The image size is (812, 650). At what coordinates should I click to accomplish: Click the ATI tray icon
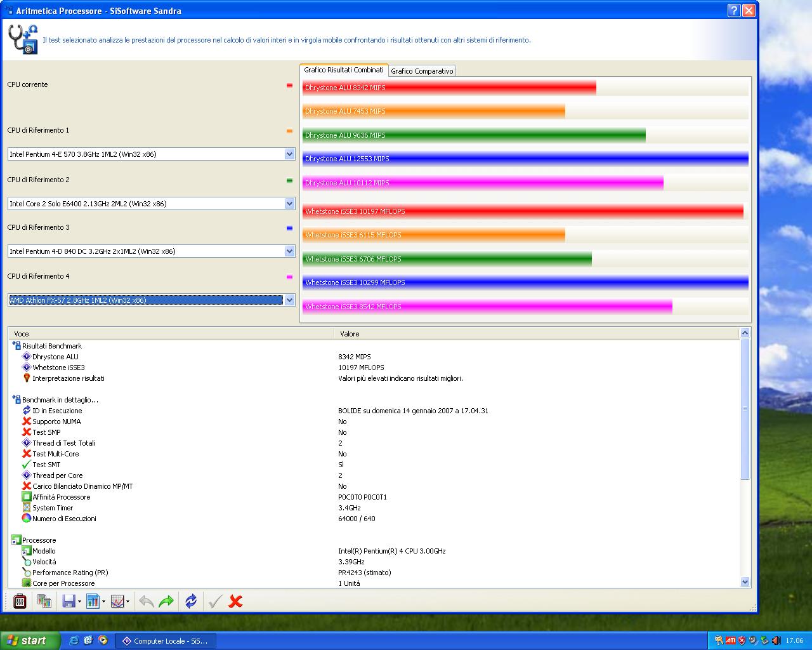[x=730, y=640]
